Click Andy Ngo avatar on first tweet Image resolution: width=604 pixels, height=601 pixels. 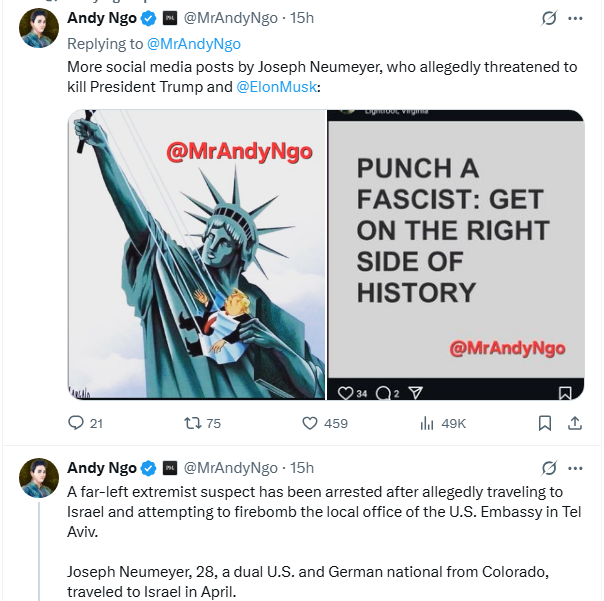(39, 27)
